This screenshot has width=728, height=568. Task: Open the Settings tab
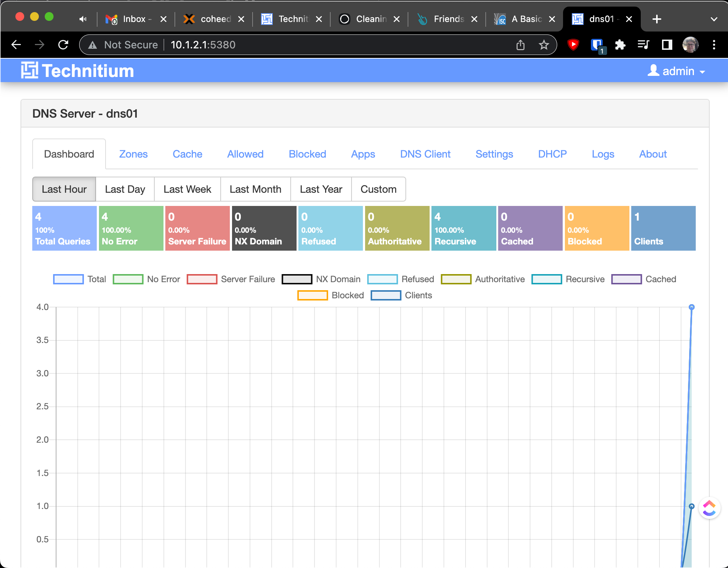(x=494, y=154)
